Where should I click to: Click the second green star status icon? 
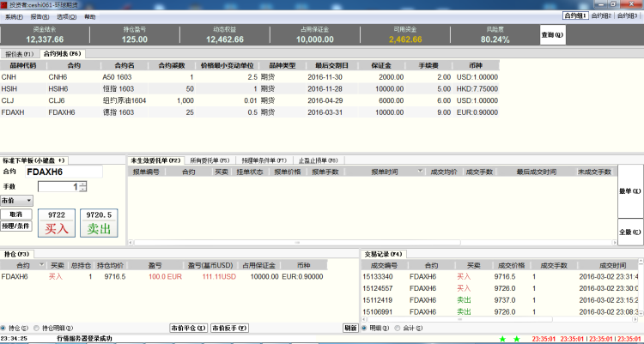[516, 339]
